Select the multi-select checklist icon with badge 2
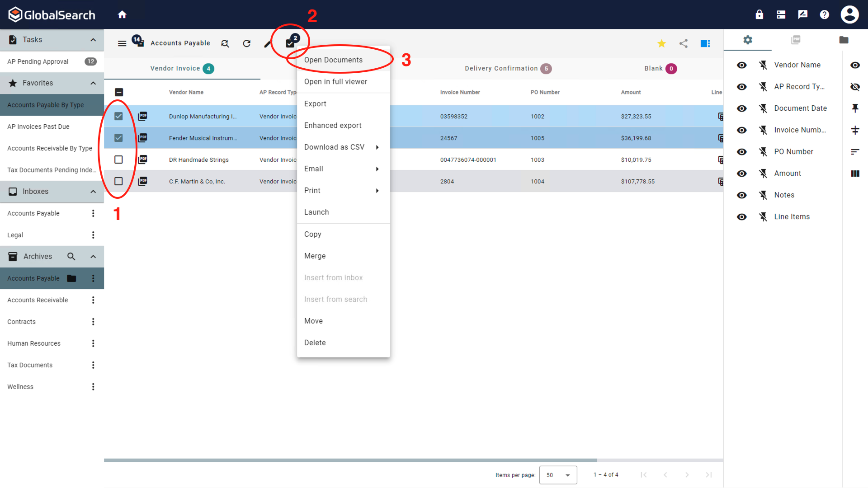Image resolution: width=868 pixels, height=488 pixels. [x=291, y=43]
